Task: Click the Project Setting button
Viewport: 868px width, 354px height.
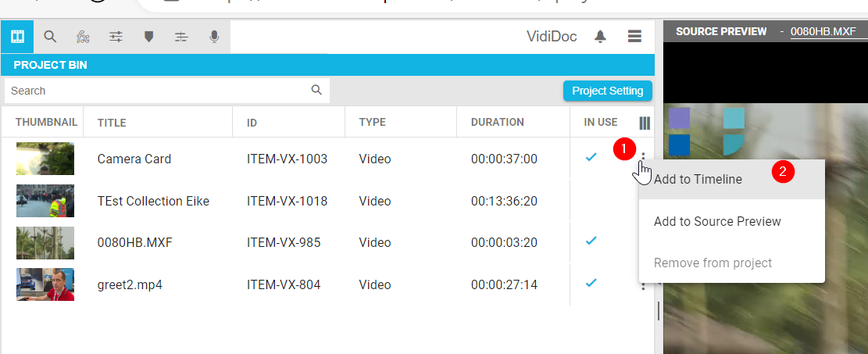Action: (x=607, y=91)
